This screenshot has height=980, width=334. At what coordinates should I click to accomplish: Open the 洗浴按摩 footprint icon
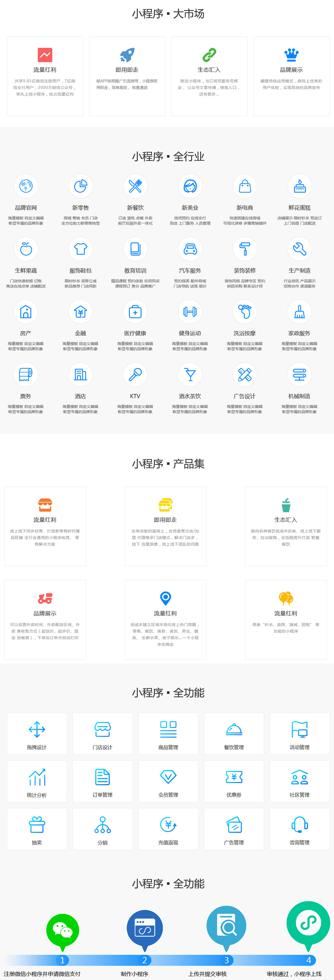(x=244, y=311)
